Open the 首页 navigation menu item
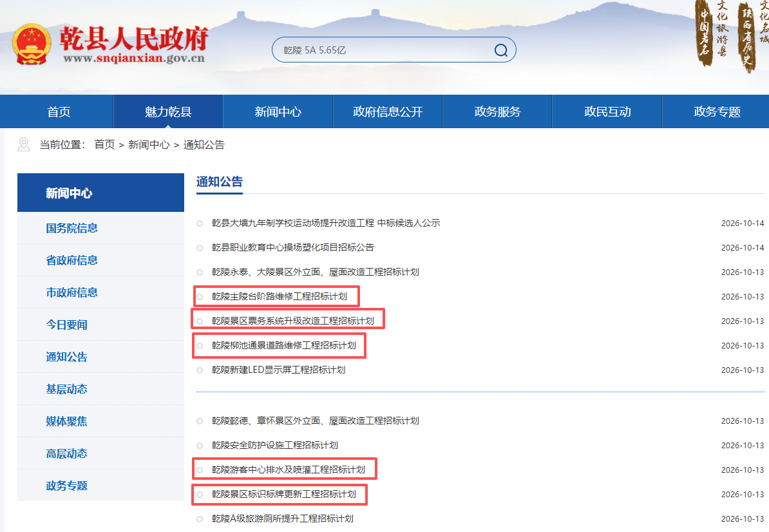This screenshot has width=769, height=532. coord(59,112)
